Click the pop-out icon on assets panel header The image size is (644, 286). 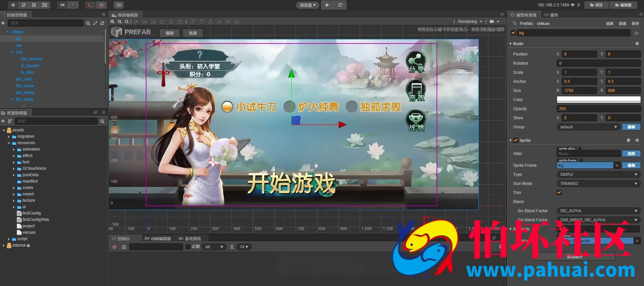tap(95, 113)
